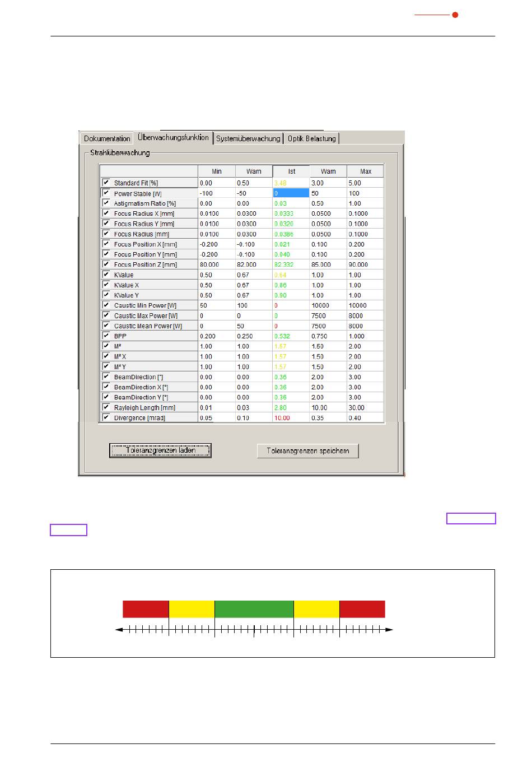532x767 pixels.
Task: Select the Überwachungsfunktion tab
Action: click(173, 137)
